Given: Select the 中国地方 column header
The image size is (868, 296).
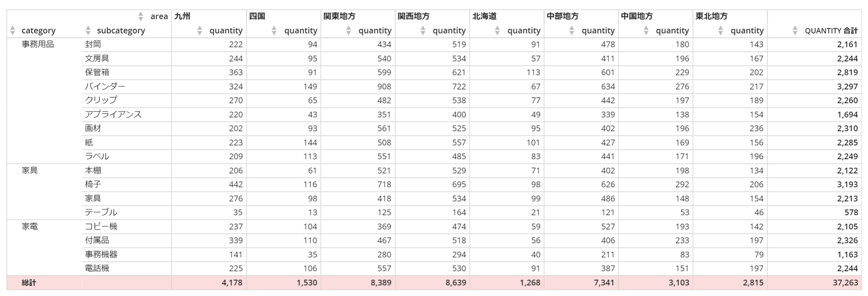Looking at the screenshot, I should (637, 17).
